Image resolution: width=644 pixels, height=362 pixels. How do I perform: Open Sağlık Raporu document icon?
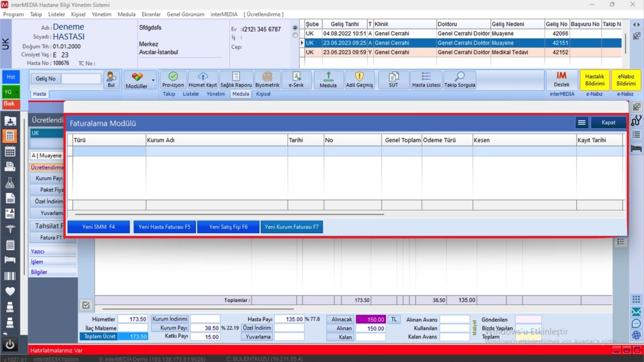point(236,77)
